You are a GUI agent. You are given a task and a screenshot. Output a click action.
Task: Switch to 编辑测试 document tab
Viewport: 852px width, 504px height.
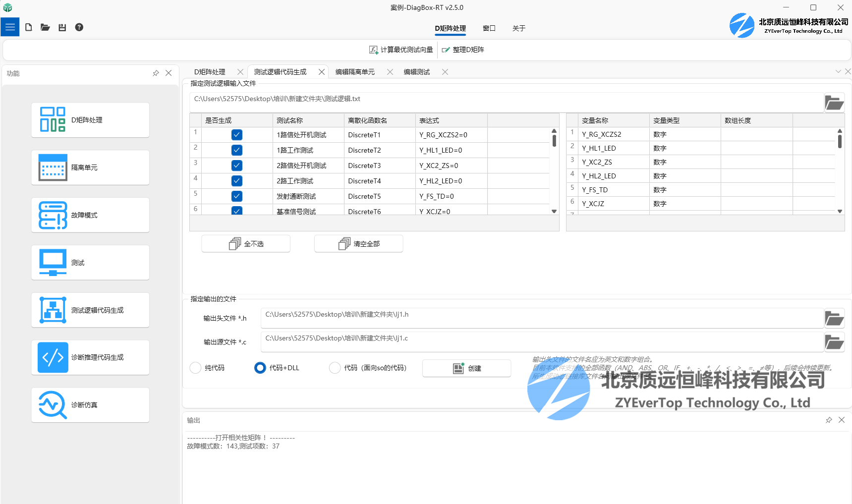[417, 72]
